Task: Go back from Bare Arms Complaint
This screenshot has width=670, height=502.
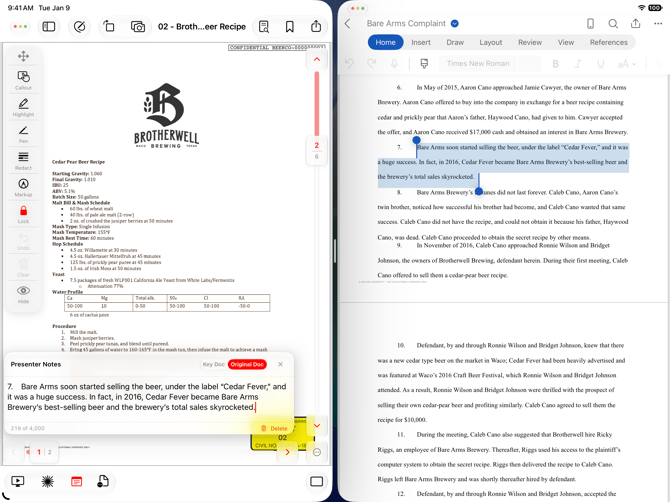Action: pyautogui.click(x=348, y=24)
